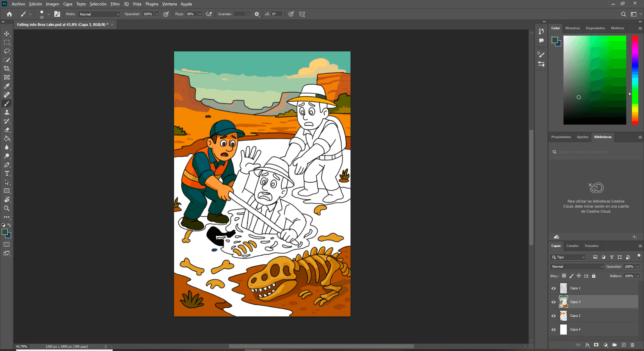
Task: Click the rainbow hue slider bar
Action: click(635, 80)
